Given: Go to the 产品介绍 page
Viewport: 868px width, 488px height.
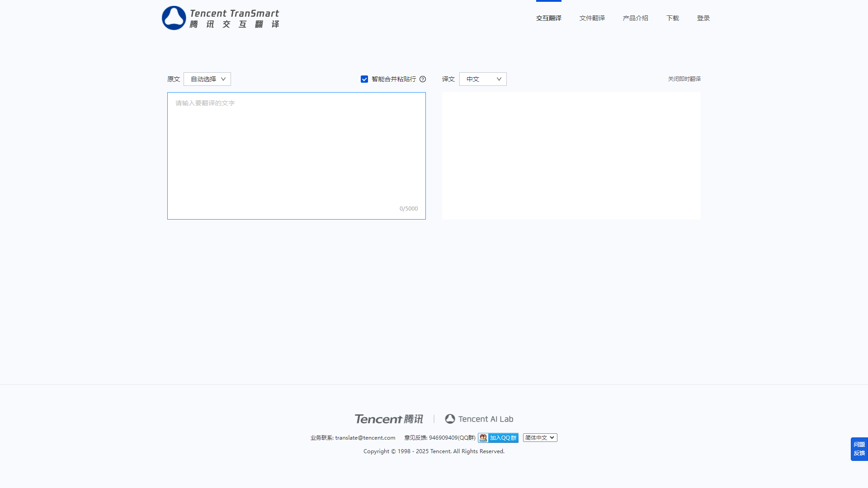Looking at the screenshot, I should coord(635,18).
